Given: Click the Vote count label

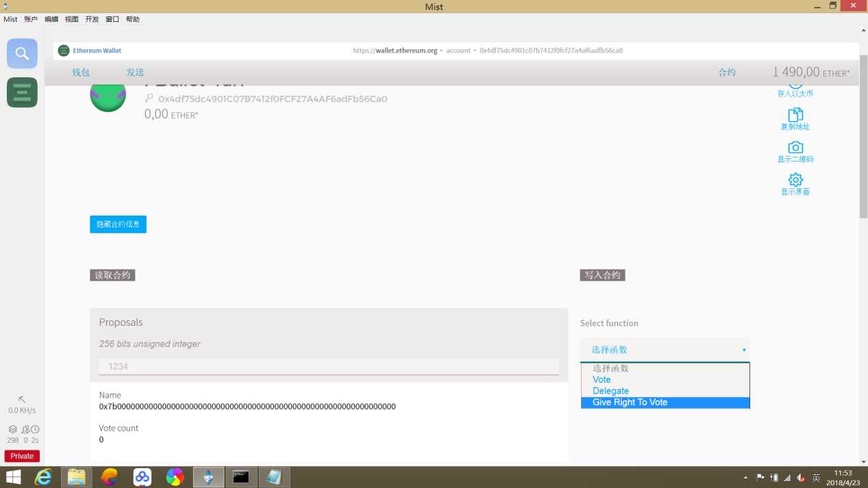Looking at the screenshot, I should point(119,428).
